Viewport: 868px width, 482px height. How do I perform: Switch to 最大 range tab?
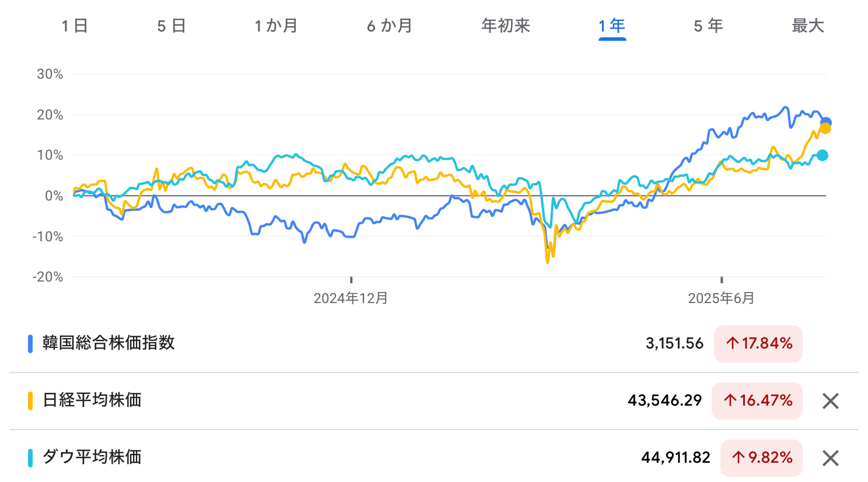tap(808, 26)
